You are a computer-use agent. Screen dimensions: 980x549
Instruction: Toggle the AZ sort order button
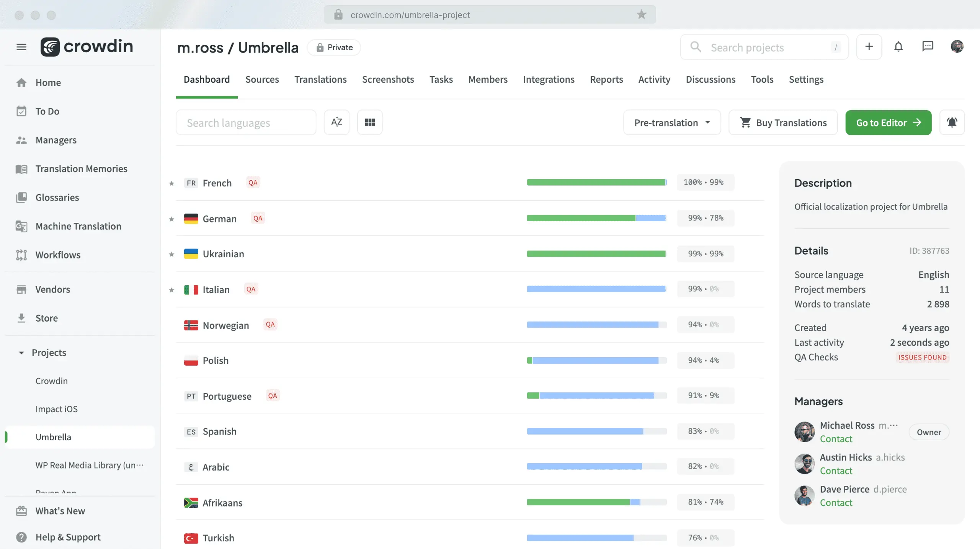(x=336, y=122)
